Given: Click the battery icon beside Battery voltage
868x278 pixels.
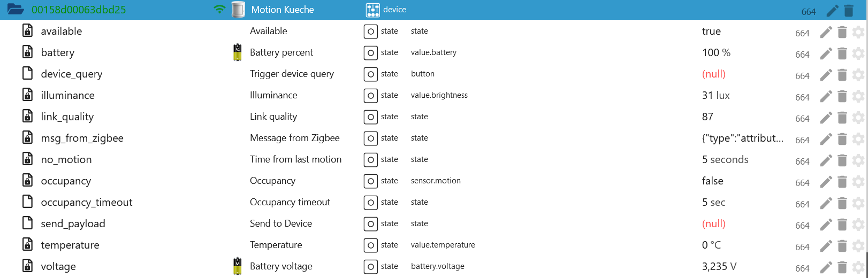Looking at the screenshot, I should 238,266.
